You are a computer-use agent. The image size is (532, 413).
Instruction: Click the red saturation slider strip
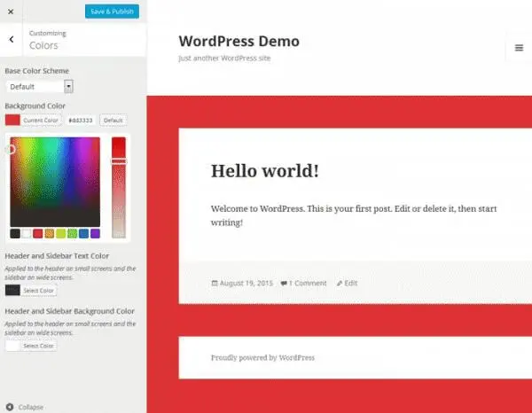[119, 187]
